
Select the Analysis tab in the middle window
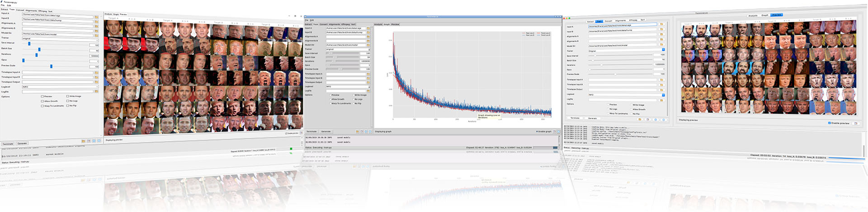378,24
